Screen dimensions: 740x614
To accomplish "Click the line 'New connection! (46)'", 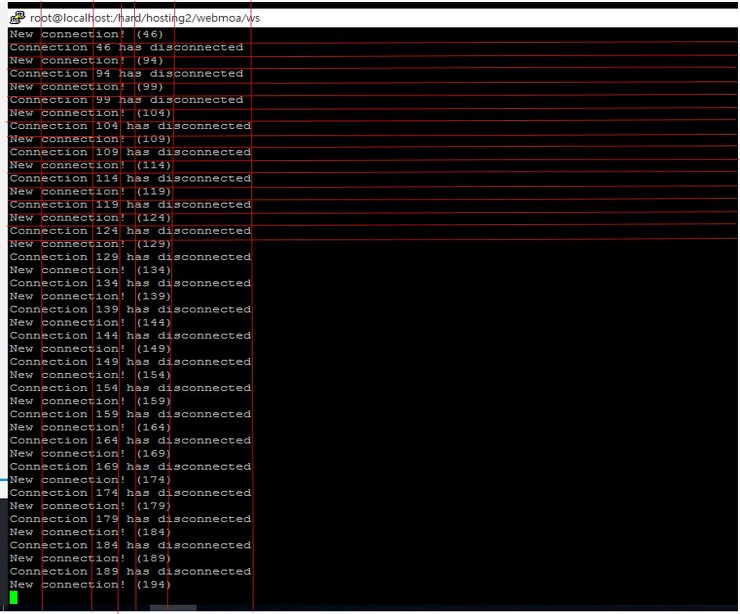I will [x=86, y=34].
